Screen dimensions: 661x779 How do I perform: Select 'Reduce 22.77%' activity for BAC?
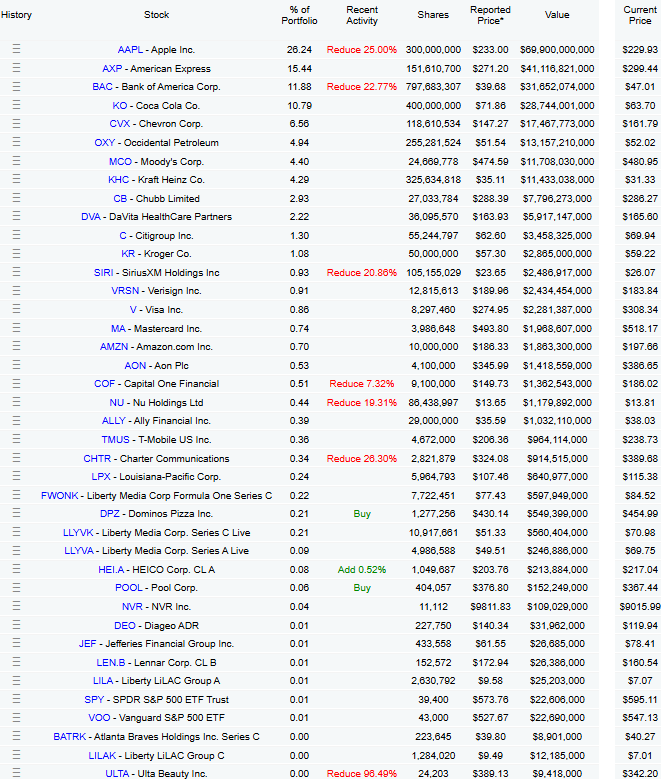coord(362,86)
